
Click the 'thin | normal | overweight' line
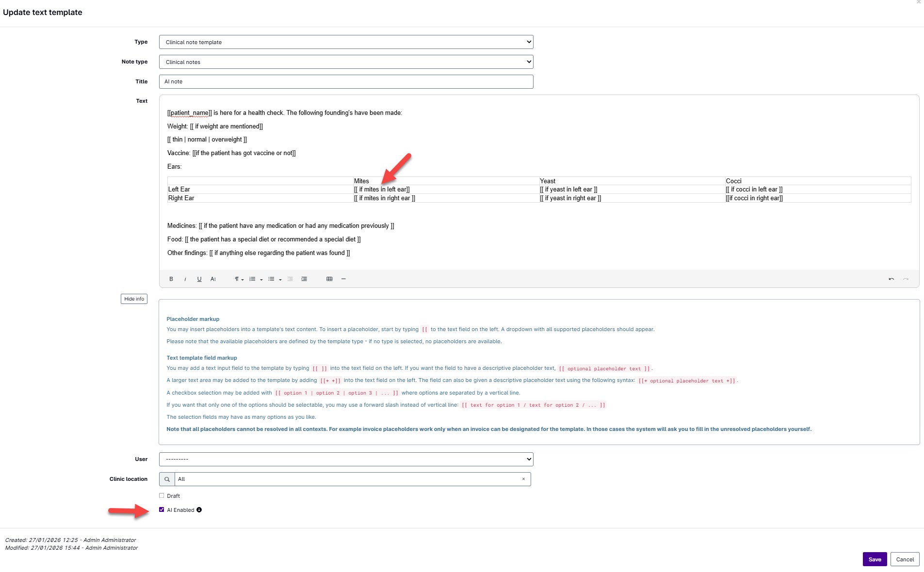[207, 140]
